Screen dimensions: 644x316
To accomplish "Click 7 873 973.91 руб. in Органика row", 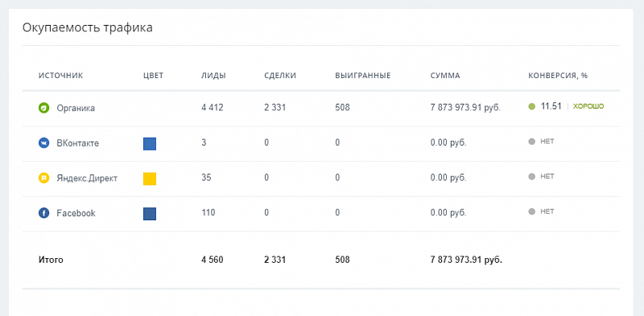I will point(465,109).
